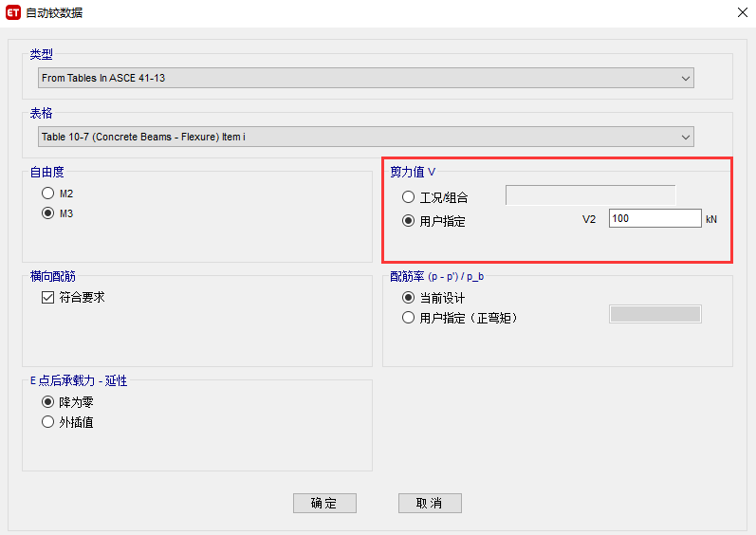
Task: Click the 工况/组合 text box
Action: 590,195
